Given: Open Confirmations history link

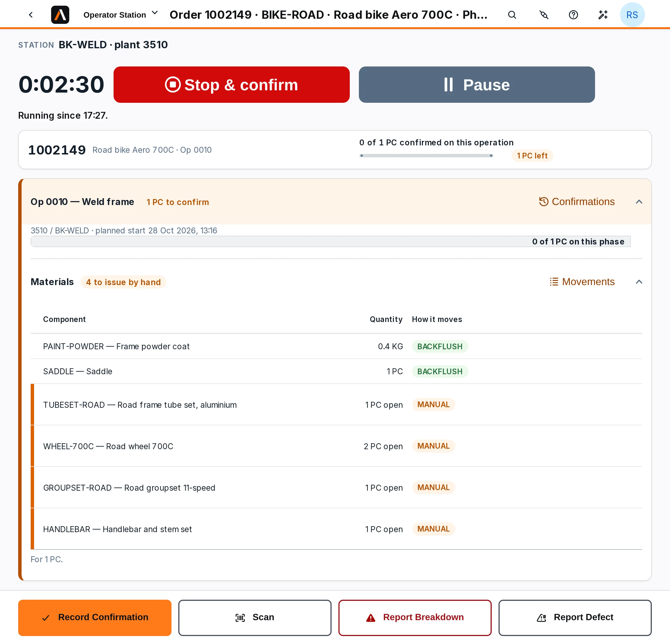Looking at the screenshot, I should 577,202.
